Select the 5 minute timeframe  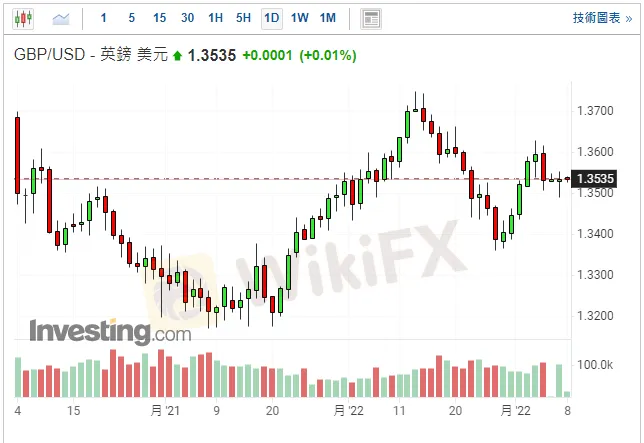pyautogui.click(x=131, y=18)
